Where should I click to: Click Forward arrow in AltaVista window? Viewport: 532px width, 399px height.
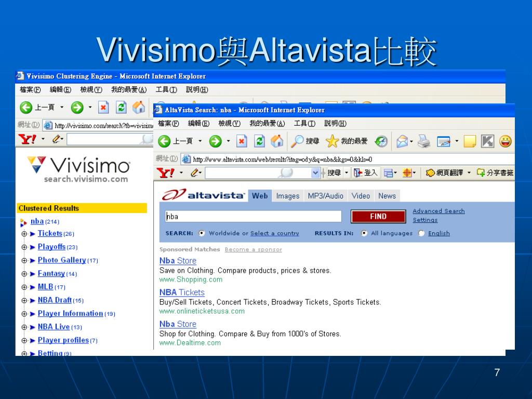215,141
